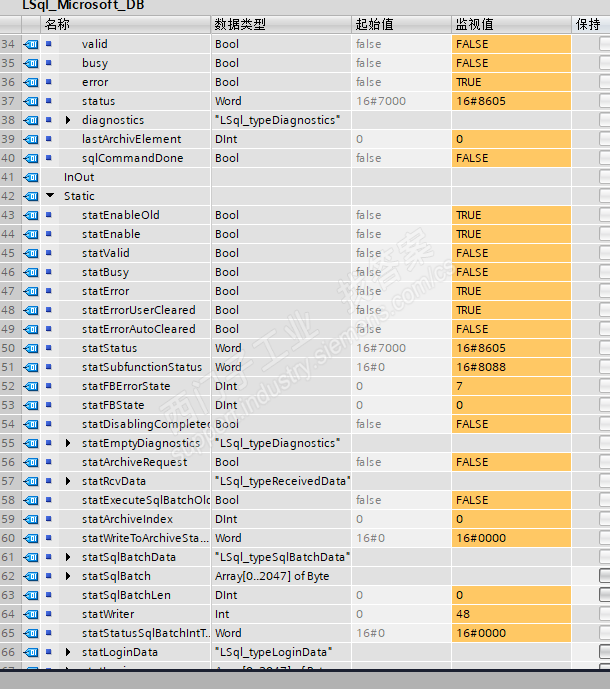The height and width of the screenshot is (689, 610).
Task: Click the tag icon in row 41 InOut
Action: coord(31,178)
